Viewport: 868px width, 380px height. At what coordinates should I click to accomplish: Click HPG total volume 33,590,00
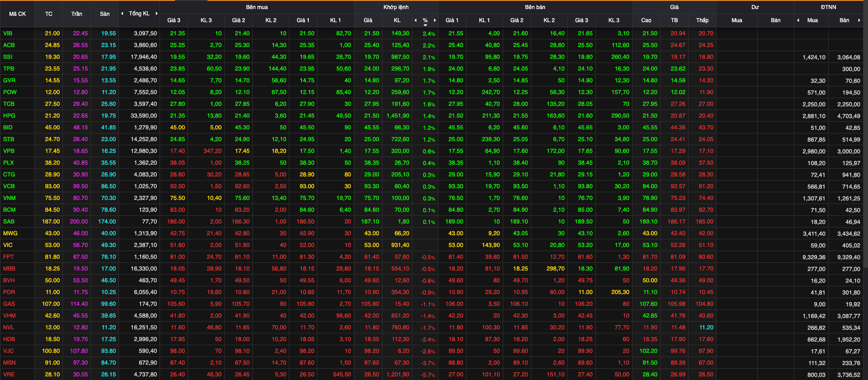(x=144, y=116)
